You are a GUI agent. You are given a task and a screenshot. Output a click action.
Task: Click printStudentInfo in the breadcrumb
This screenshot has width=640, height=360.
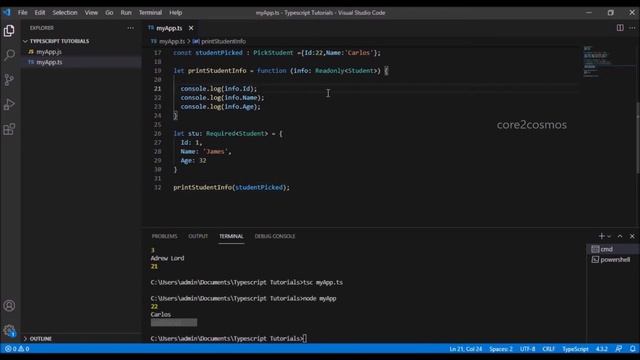pyautogui.click(x=223, y=41)
